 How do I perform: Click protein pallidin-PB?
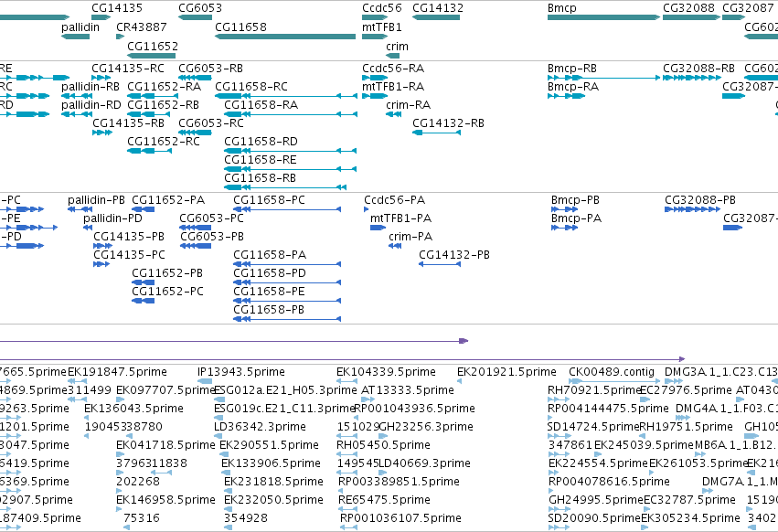[96, 200]
